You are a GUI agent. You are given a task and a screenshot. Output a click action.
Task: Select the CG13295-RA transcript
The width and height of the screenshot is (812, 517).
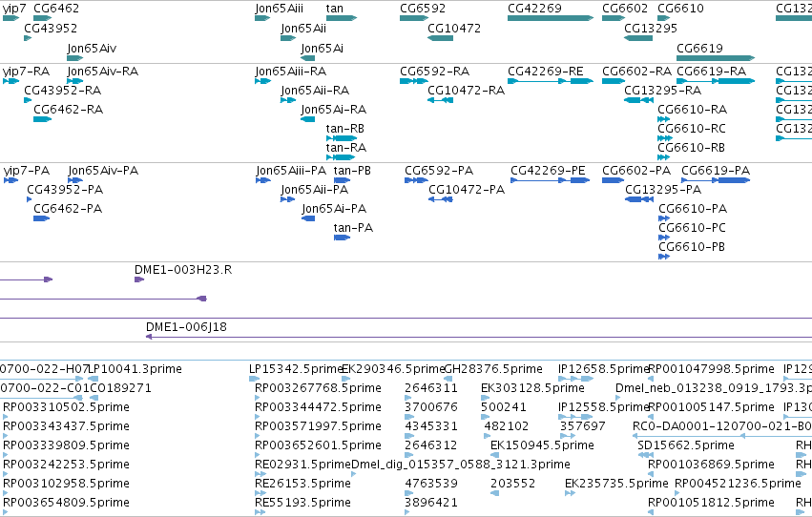click(x=638, y=100)
